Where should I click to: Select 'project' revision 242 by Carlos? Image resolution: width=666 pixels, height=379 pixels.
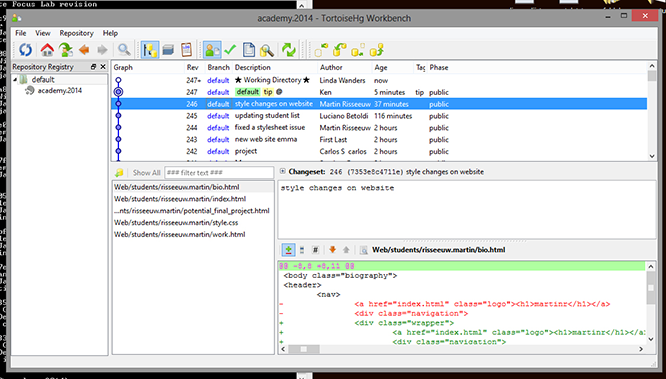click(379, 152)
